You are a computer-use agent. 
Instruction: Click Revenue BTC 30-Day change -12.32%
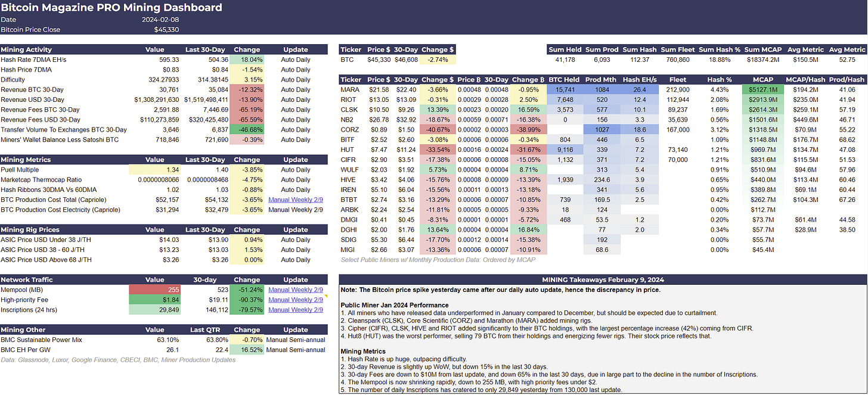point(247,90)
